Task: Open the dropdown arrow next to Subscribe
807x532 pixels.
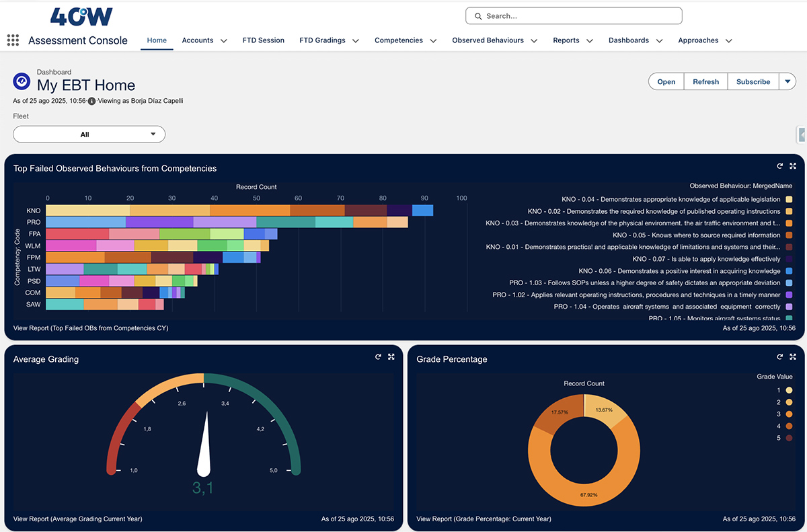Action: [787, 81]
